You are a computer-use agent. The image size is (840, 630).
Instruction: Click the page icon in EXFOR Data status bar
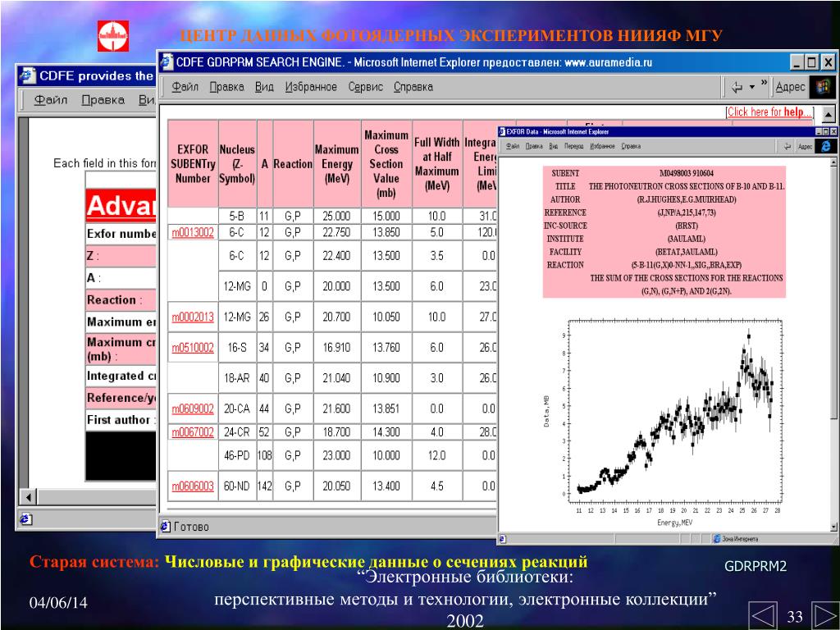pos(502,539)
